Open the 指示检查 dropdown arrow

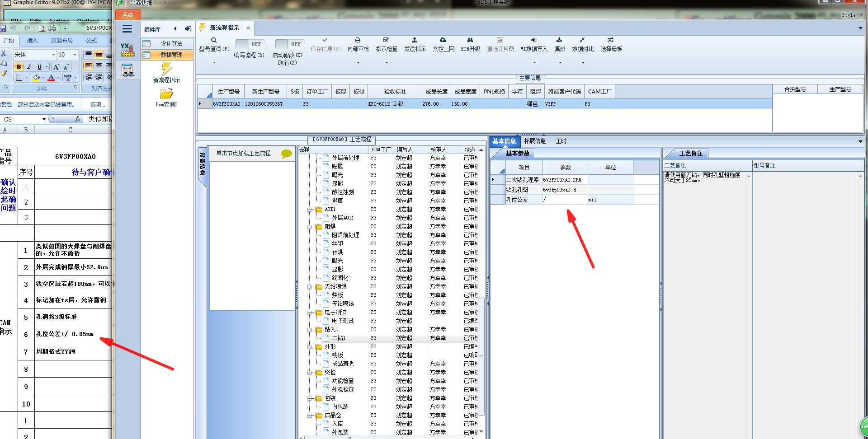387,62
